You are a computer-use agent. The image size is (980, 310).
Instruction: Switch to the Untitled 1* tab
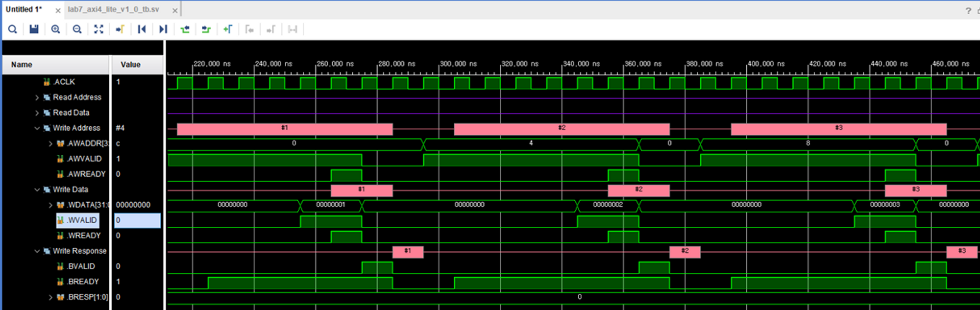point(24,9)
